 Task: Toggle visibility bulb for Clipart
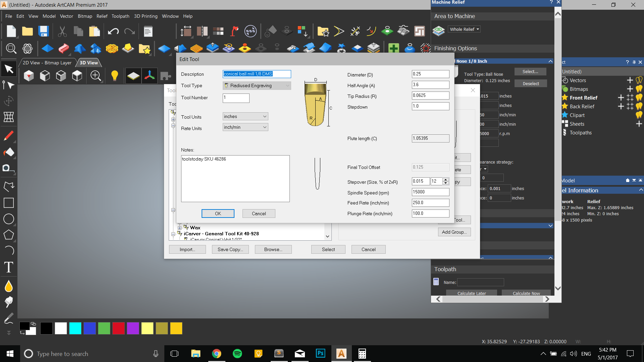(x=639, y=115)
